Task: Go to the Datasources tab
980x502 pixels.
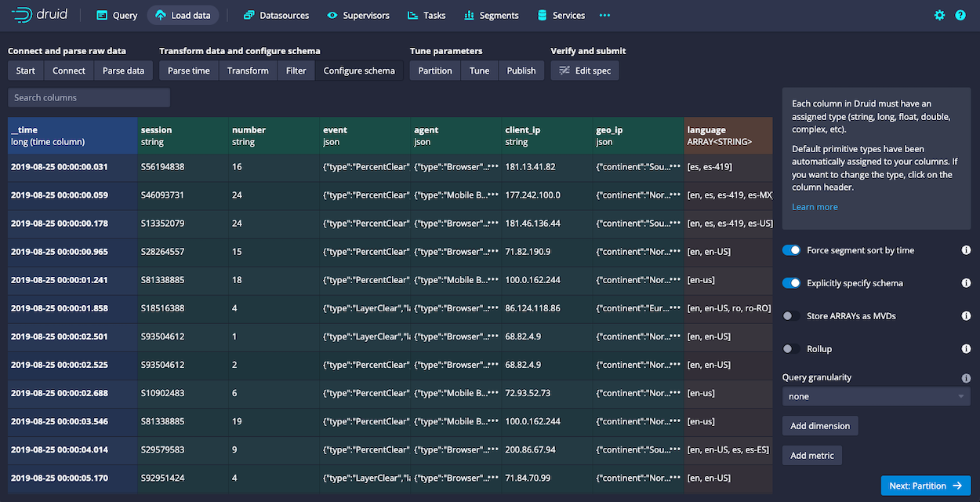Action: pyautogui.click(x=276, y=15)
